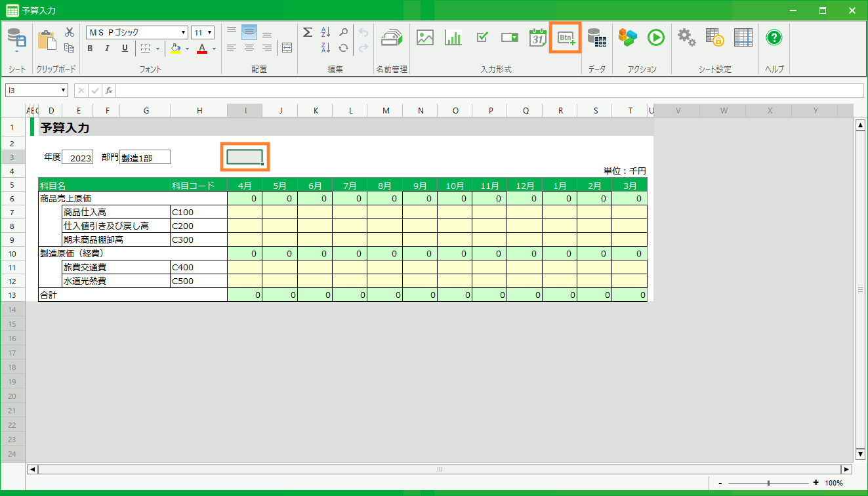Click the zoom out minus button
This screenshot has height=496, width=868.
click(x=720, y=483)
